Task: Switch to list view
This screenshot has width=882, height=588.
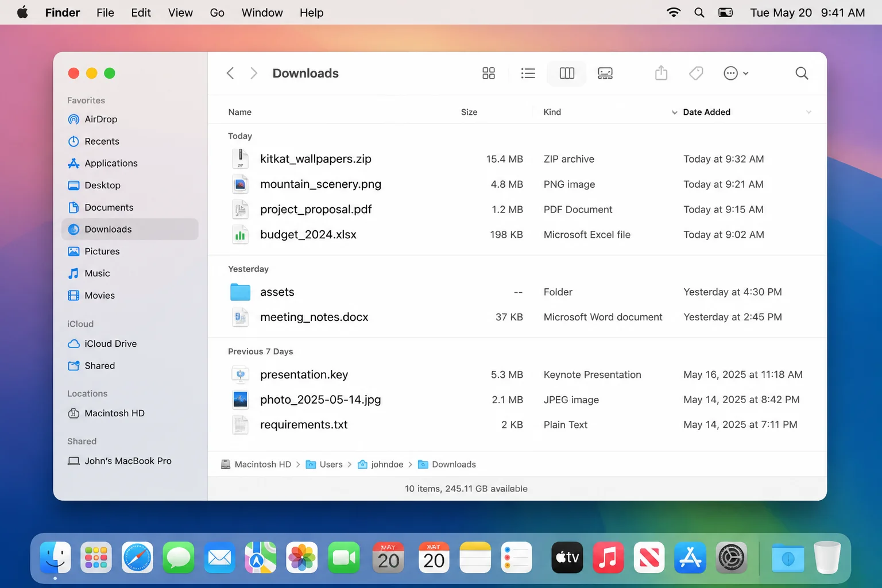Action: click(x=528, y=73)
